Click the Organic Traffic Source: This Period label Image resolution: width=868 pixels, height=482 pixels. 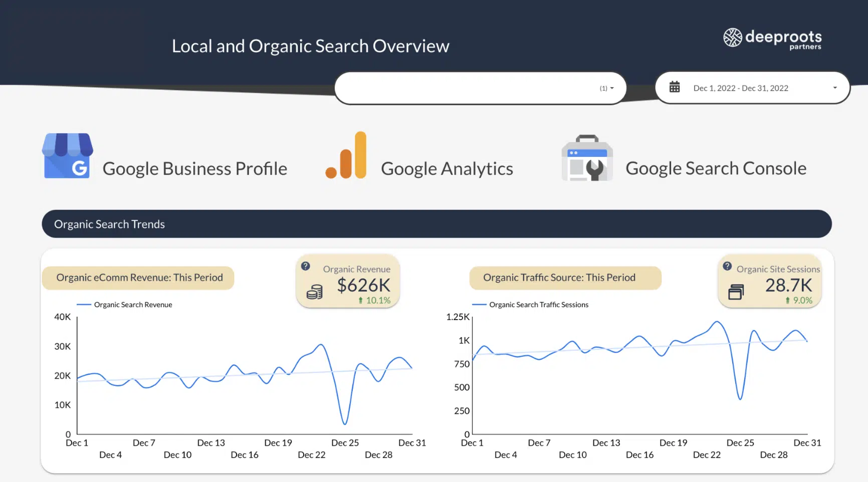(559, 278)
